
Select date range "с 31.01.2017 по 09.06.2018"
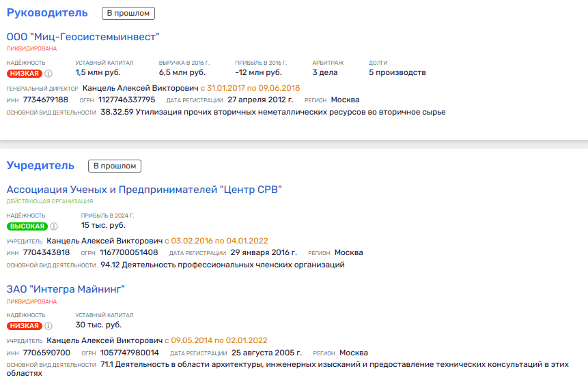pos(250,88)
